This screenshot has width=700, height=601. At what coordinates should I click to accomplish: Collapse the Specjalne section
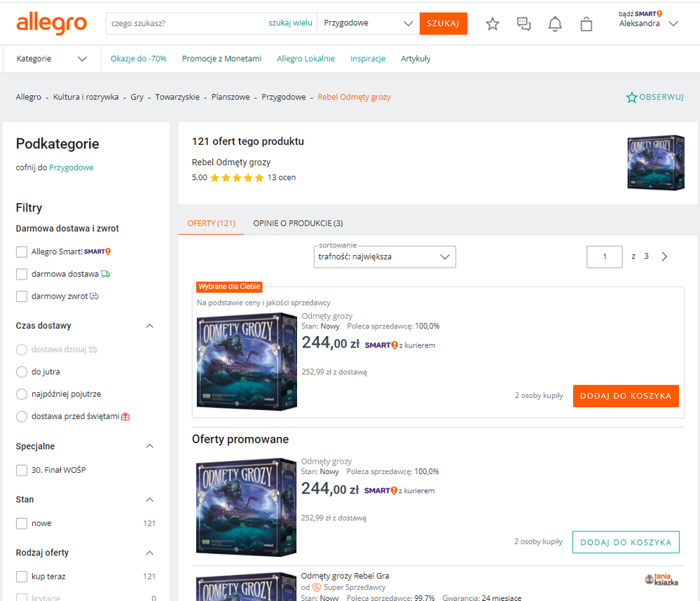coord(149,446)
